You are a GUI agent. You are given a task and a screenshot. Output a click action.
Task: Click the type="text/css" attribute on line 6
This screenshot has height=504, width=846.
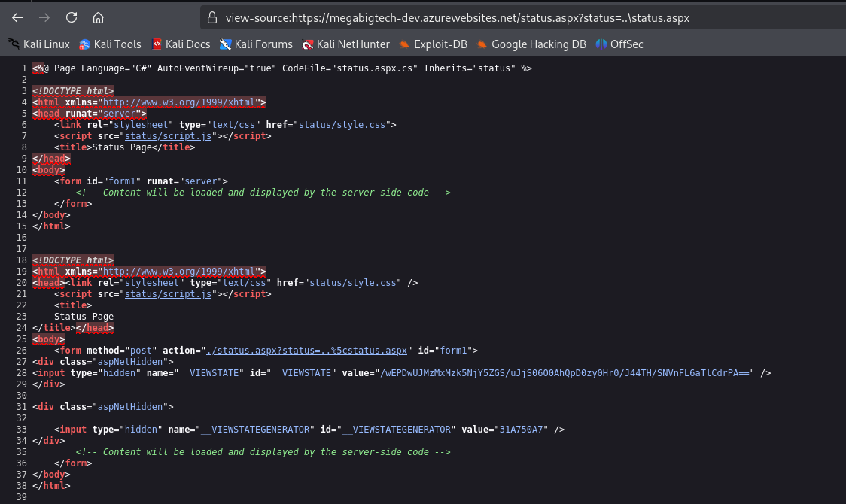pyautogui.click(x=220, y=125)
